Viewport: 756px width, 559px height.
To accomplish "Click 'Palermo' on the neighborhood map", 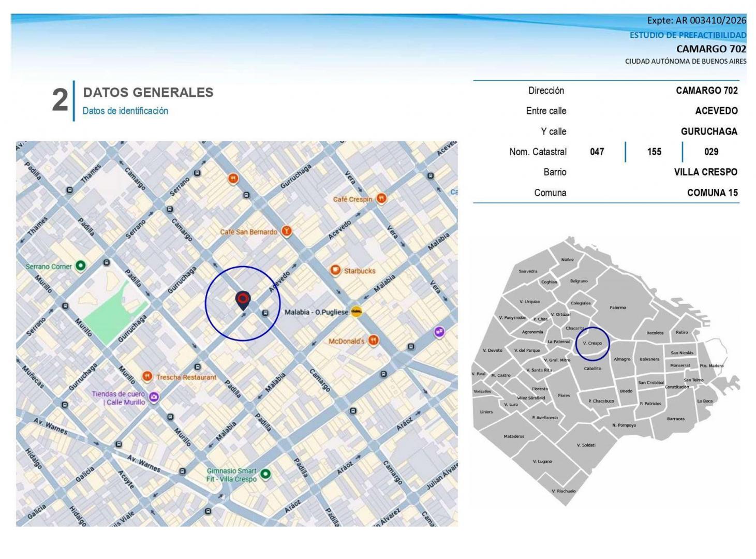I will coord(618,307).
